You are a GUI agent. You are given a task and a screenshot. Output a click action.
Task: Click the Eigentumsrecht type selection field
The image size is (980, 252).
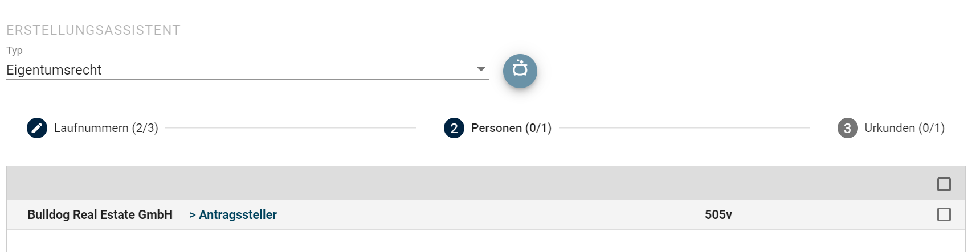[x=248, y=70]
